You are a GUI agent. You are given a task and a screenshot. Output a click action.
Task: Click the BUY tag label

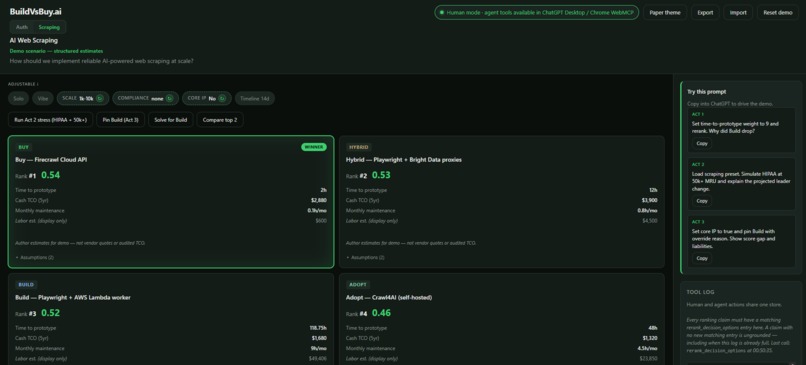[24, 147]
